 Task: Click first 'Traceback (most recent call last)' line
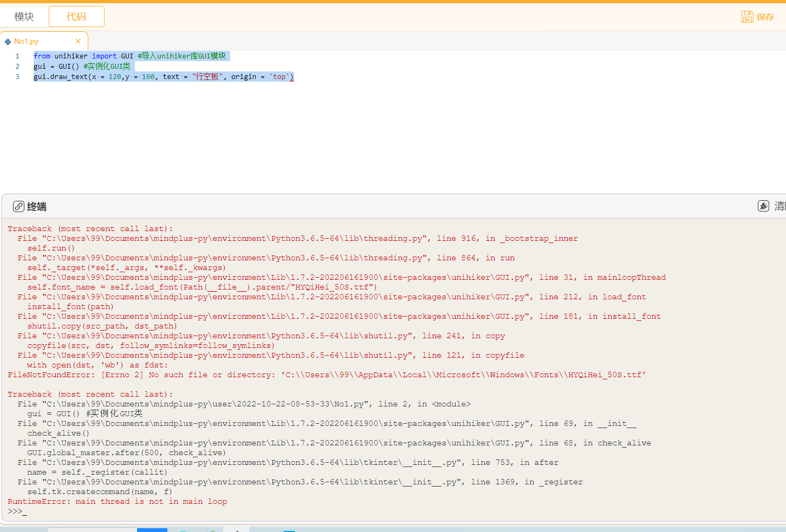(x=90, y=228)
